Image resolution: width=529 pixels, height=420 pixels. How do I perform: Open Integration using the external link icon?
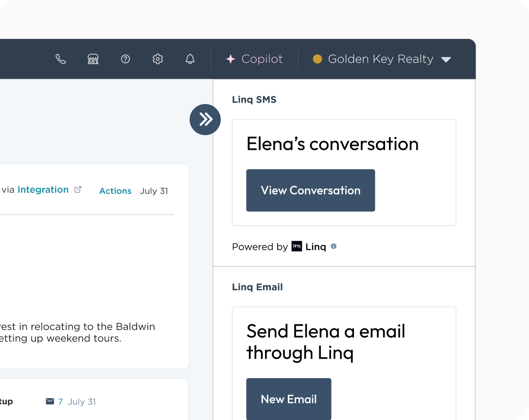(78, 190)
